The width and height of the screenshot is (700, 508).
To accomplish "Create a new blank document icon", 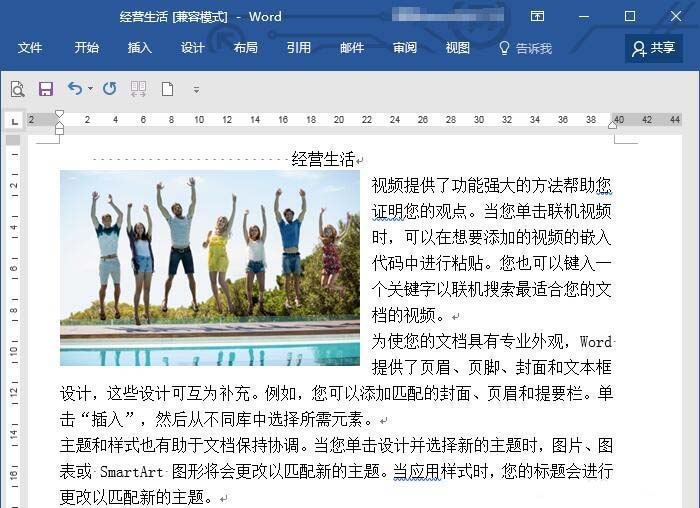I will 167,89.
